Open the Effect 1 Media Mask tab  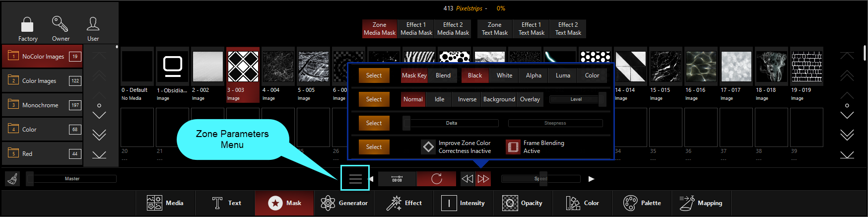click(416, 29)
